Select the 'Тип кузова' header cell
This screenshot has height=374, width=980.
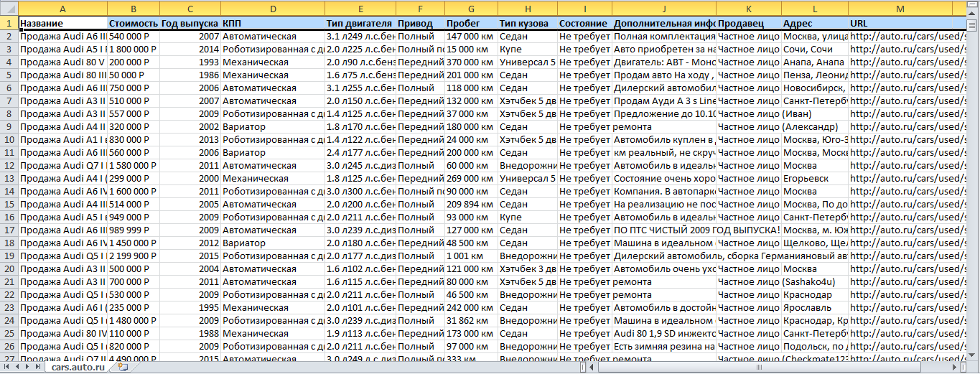pos(526,23)
